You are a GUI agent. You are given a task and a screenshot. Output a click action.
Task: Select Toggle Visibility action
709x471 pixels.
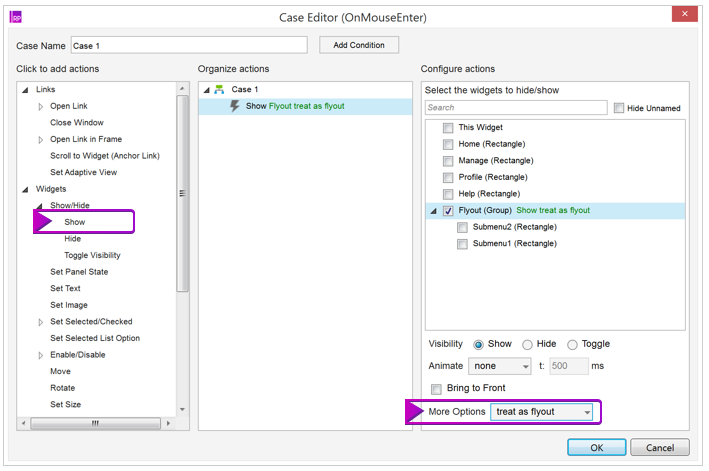click(92, 255)
